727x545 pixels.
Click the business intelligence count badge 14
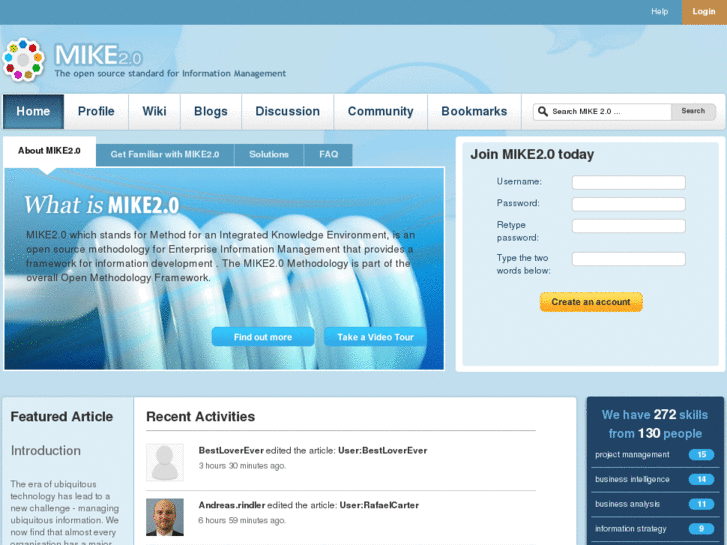click(701, 479)
